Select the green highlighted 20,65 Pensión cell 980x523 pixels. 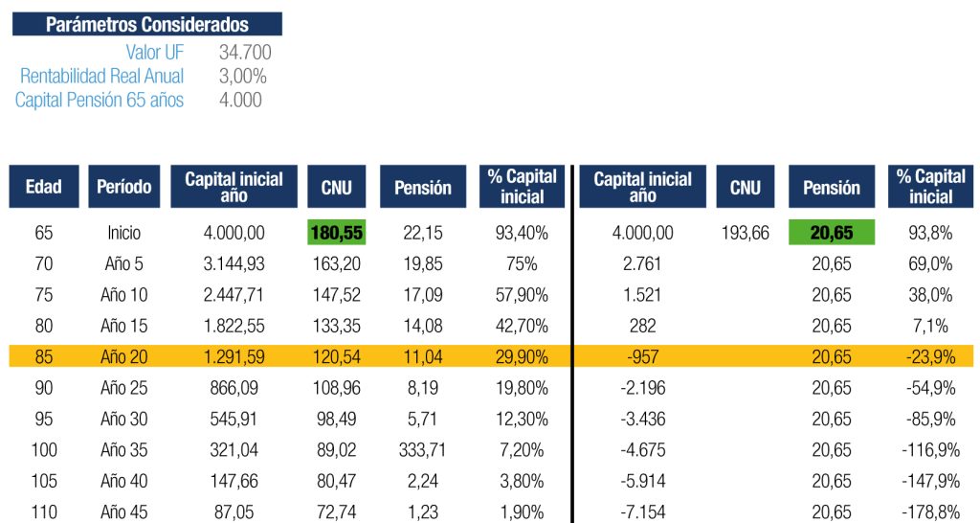click(832, 233)
